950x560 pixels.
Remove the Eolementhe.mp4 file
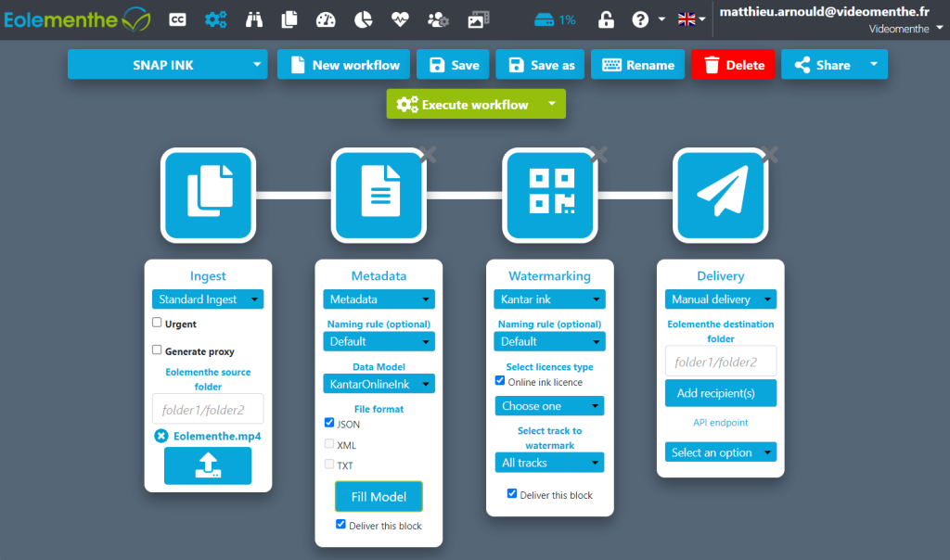[161, 436]
